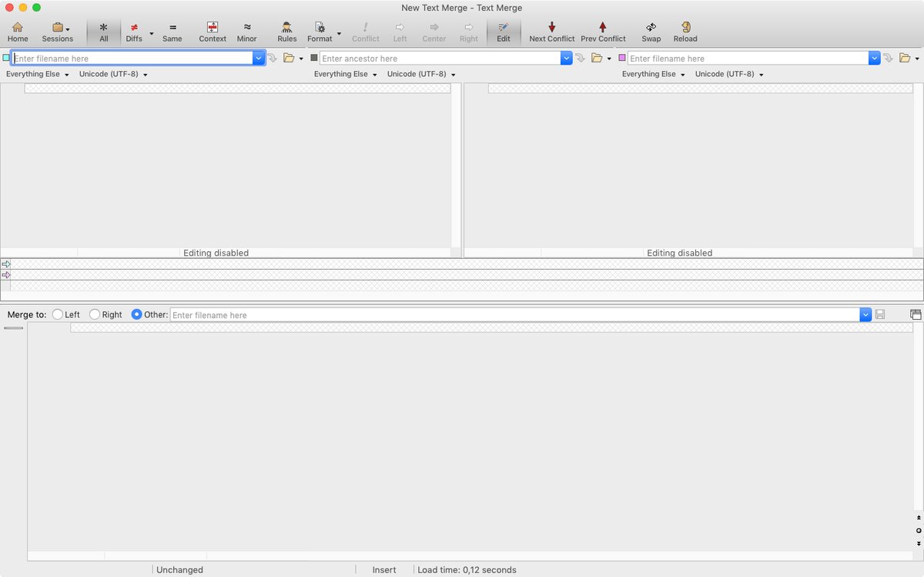Click the Home toolbar icon
The height and width of the screenshot is (577, 924).
[x=18, y=32]
